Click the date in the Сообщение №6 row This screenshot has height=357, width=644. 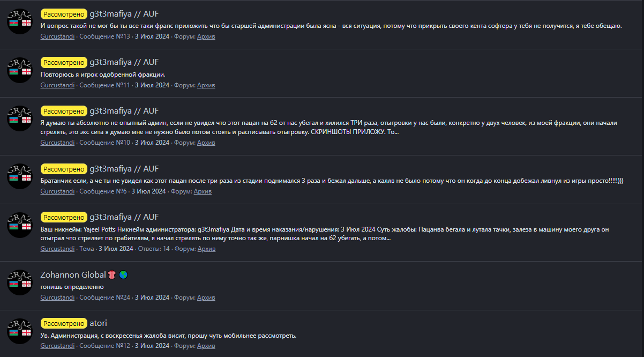tap(148, 191)
